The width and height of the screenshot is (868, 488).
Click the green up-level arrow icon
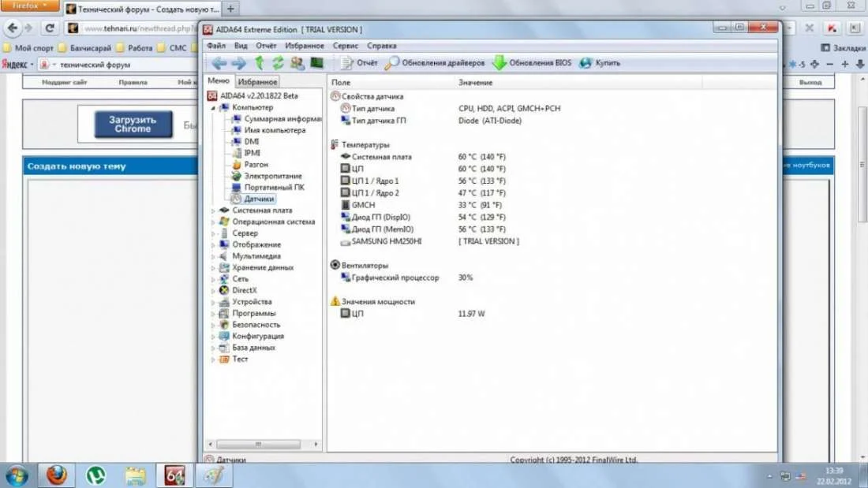click(x=259, y=63)
